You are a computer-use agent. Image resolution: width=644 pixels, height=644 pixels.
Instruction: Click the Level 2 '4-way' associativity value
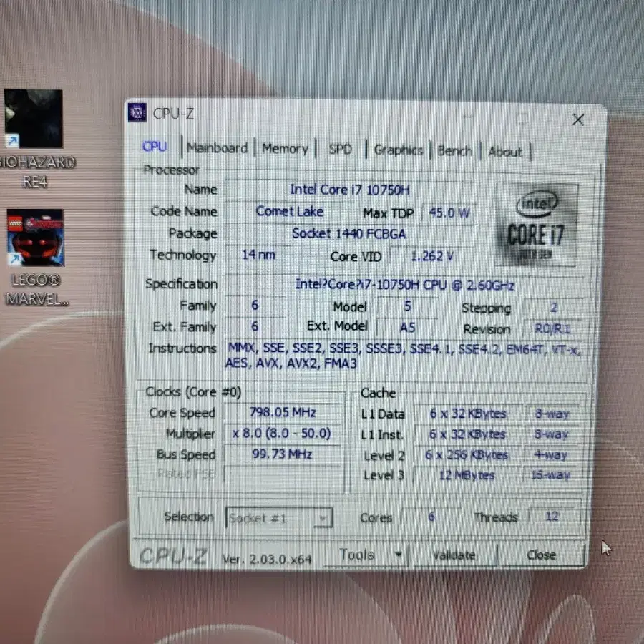(x=551, y=454)
